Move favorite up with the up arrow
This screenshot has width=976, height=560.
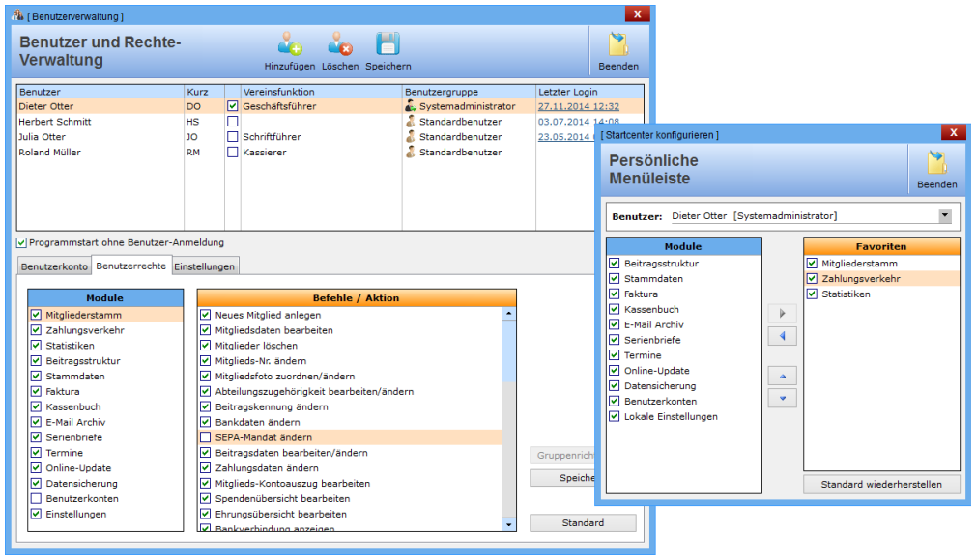click(x=782, y=376)
